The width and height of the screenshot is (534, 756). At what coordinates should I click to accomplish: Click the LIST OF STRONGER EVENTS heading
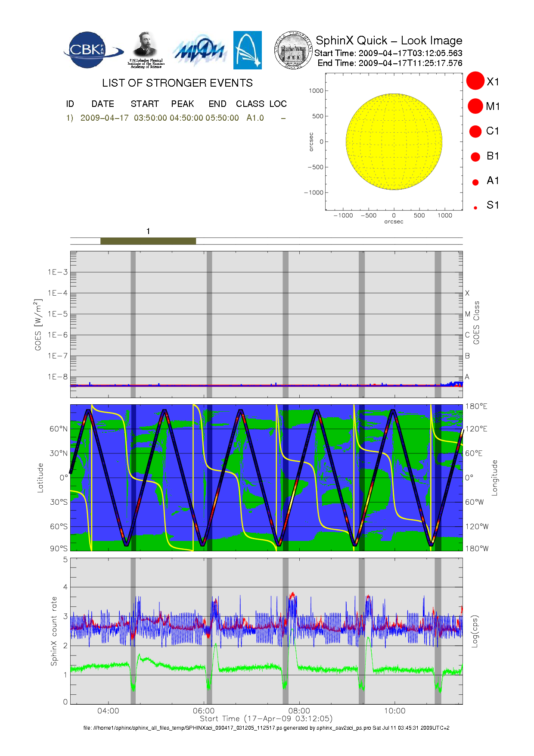[177, 83]
